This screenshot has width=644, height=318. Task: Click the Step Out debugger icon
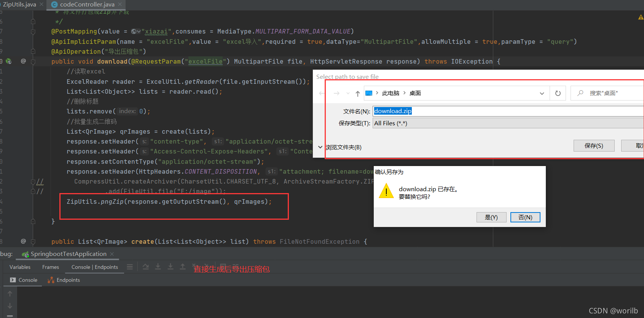[183, 267]
